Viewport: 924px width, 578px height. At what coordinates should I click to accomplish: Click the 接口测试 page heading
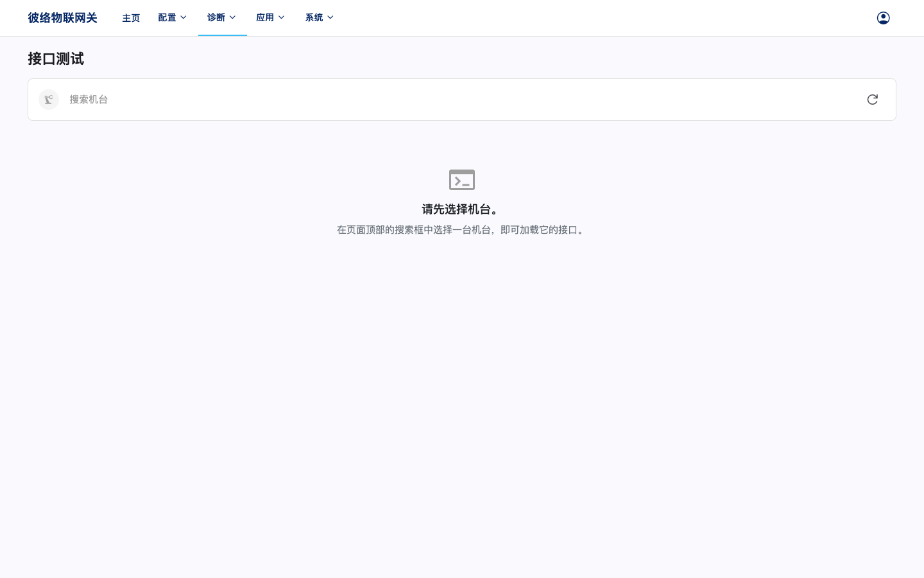56,59
